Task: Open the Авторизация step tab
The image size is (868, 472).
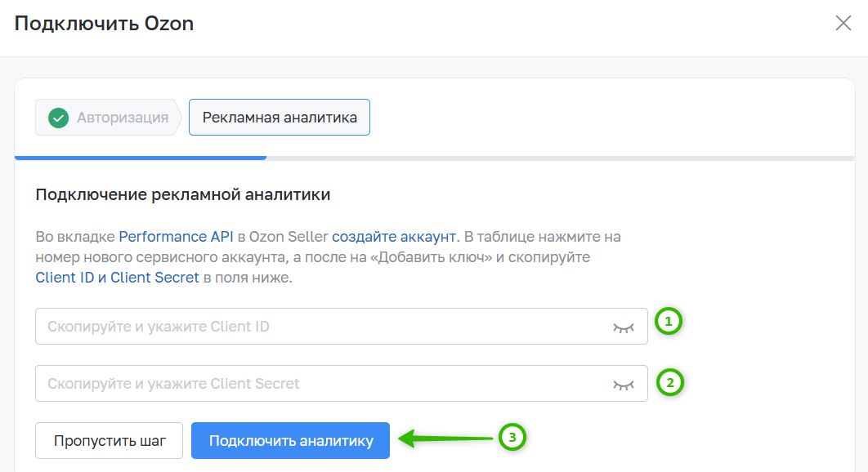Action: point(109,118)
